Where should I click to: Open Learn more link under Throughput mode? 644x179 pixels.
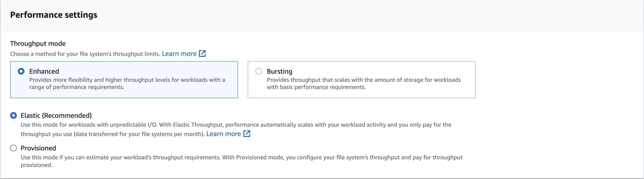click(179, 54)
